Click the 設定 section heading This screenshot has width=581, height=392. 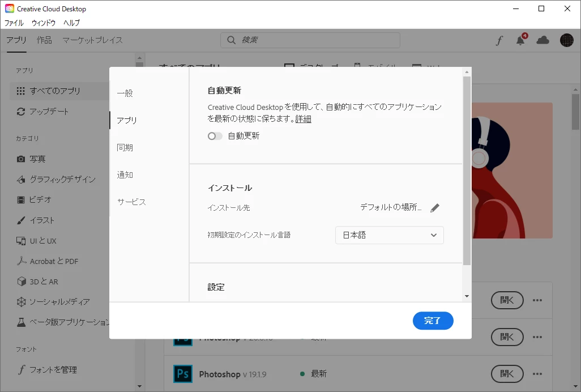pos(216,287)
